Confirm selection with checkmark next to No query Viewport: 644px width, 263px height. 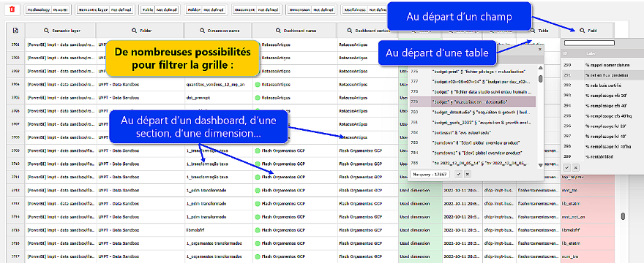tap(459, 174)
